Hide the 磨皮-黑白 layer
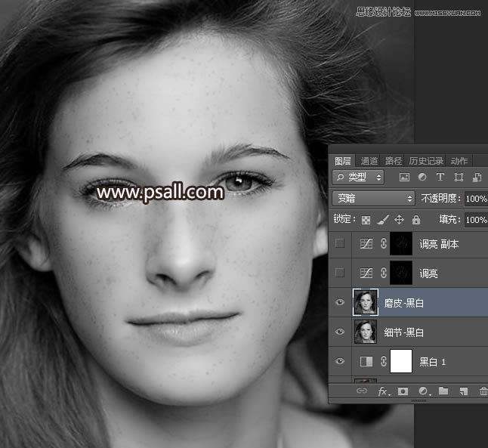 click(340, 302)
